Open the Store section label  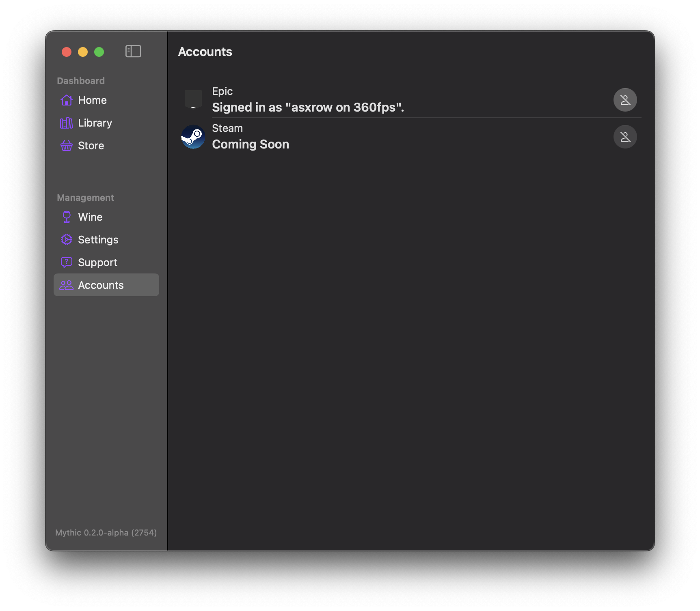pyautogui.click(x=91, y=146)
